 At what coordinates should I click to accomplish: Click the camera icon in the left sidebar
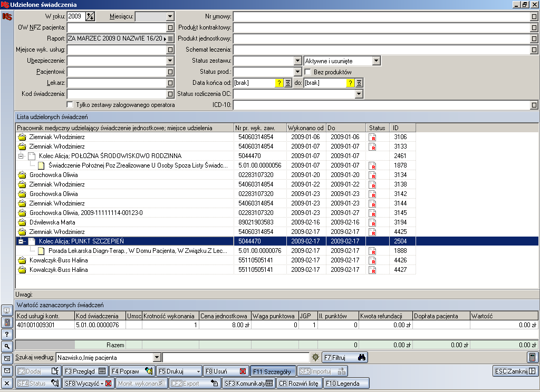(x=7, y=358)
